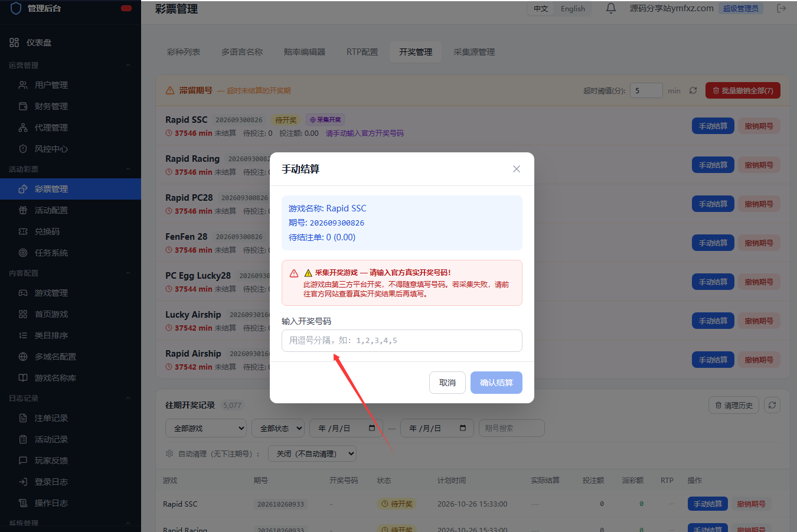Click 确认结算 to confirm settlement

coord(497,383)
